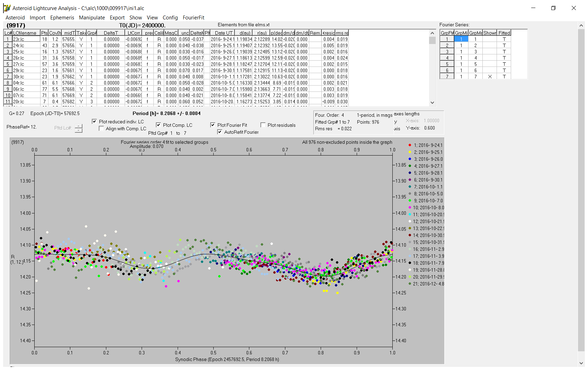Click the Pltd Lc# stepper up arrow

pos(79,126)
